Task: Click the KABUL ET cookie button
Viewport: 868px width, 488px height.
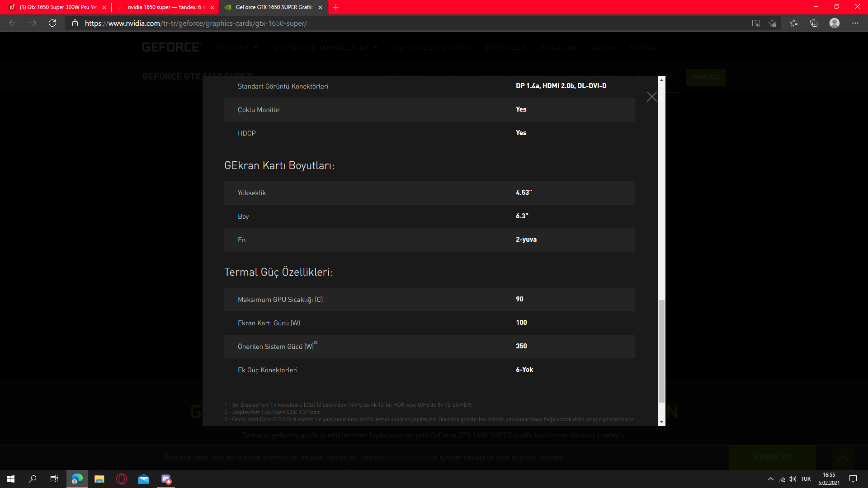Action: tap(772, 457)
